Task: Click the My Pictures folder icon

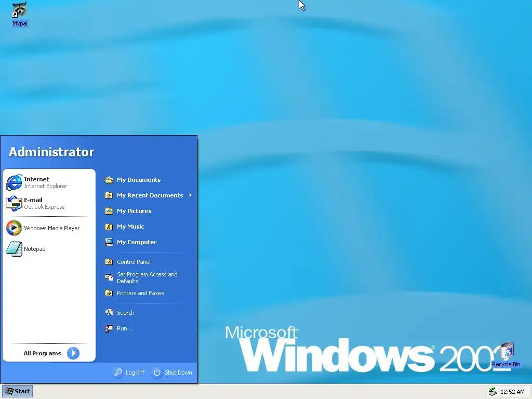Action: (109, 211)
